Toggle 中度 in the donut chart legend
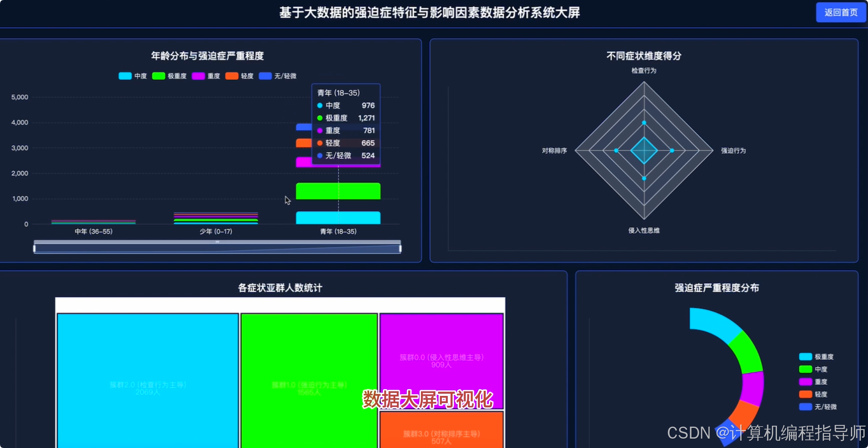This screenshot has width=868, height=448. point(813,369)
